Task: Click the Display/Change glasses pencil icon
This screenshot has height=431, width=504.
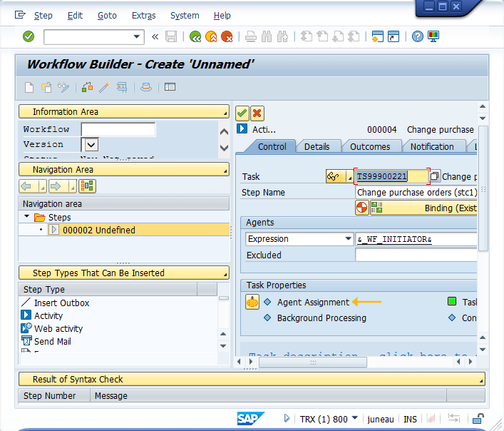Action: tap(63, 88)
